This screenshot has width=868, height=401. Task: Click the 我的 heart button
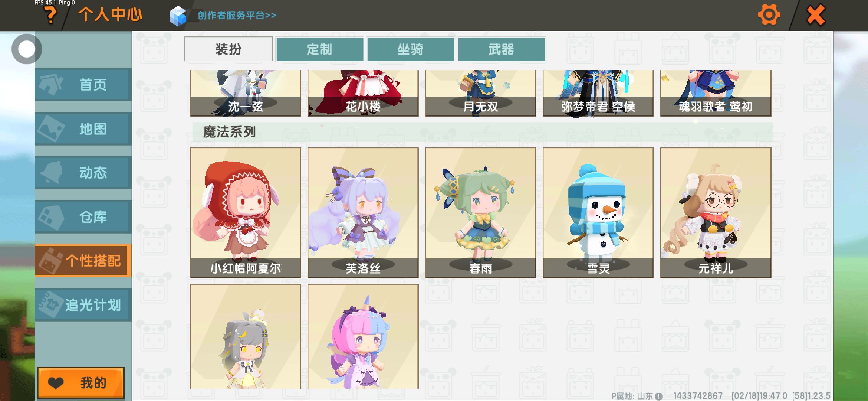[81, 383]
